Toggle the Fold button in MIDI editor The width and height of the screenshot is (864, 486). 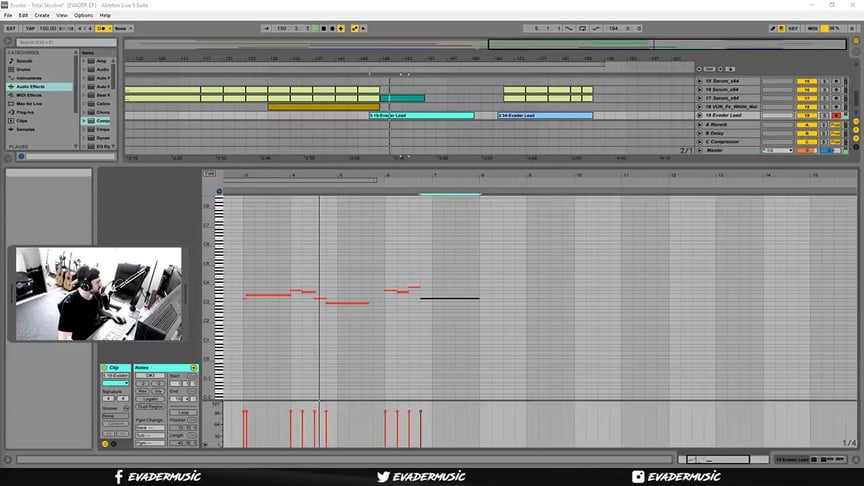(209, 174)
